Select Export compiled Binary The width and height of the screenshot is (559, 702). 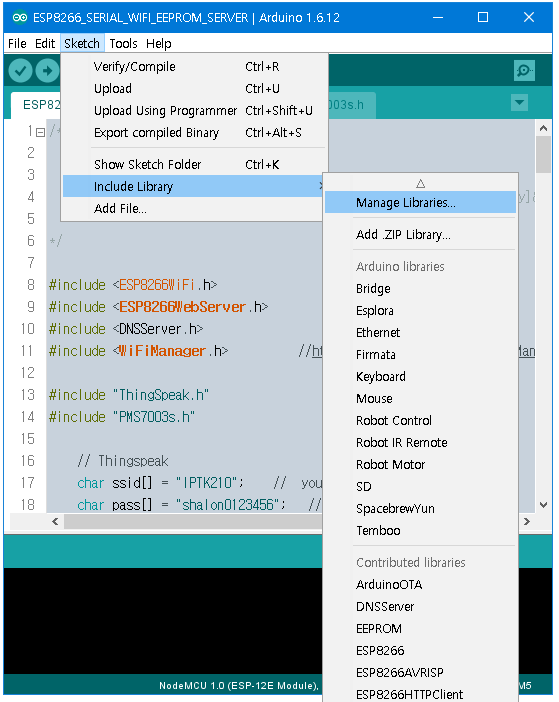point(194,133)
